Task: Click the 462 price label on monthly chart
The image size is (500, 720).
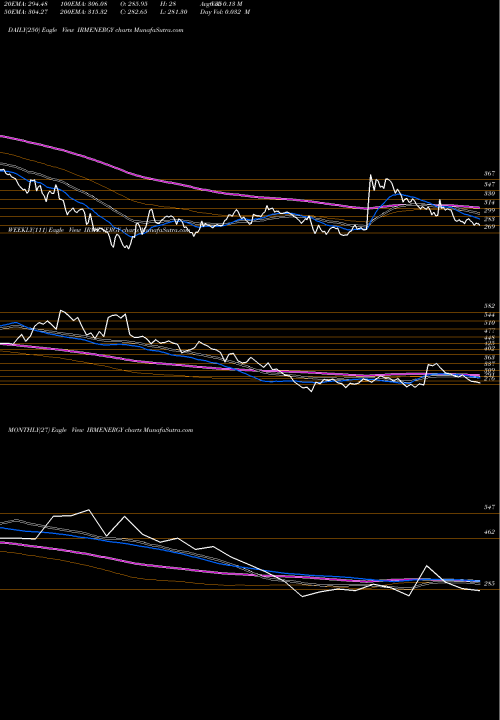Action: pos(489,532)
